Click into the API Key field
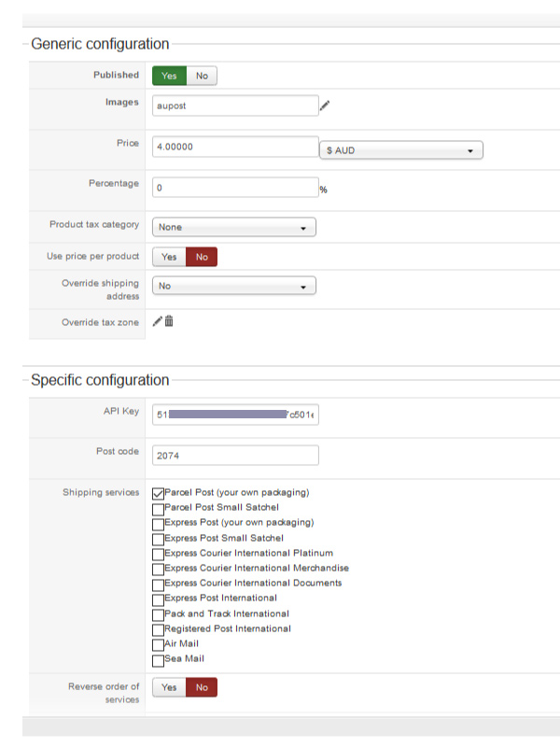Image resolution: width=560 pixels, height=747 pixels. pyautogui.click(x=235, y=414)
